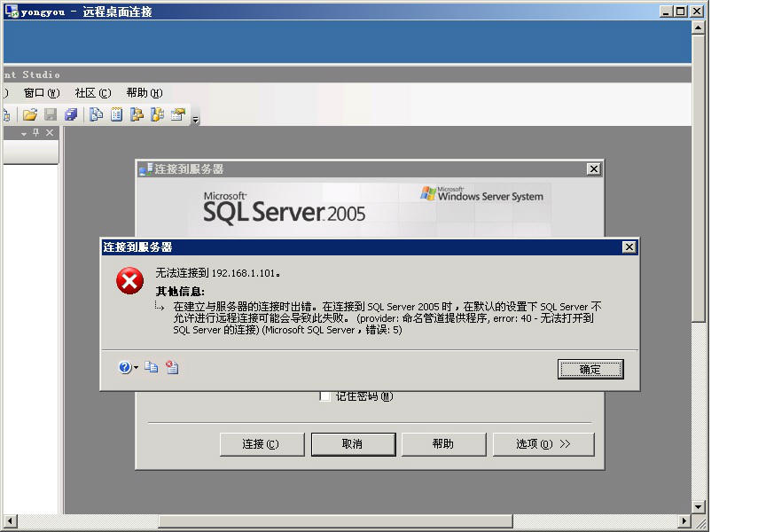Click the Analysis Services query toolbar icon
Viewport: 766px width, 532px height.
pos(138,113)
